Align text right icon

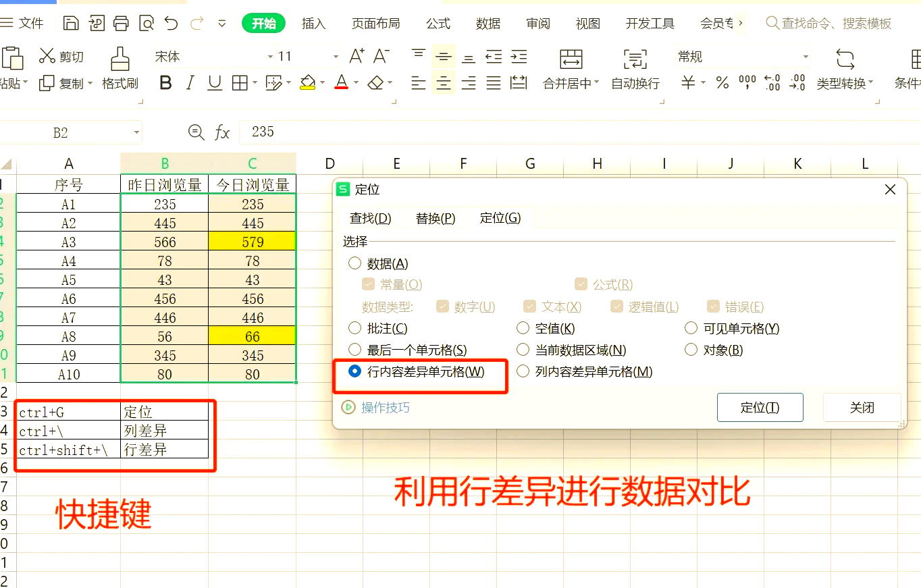pyautogui.click(x=469, y=83)
